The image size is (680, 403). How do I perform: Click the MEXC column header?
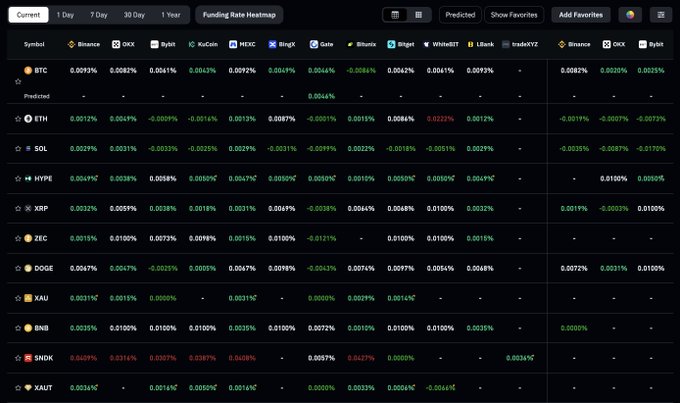click(242, 44)
